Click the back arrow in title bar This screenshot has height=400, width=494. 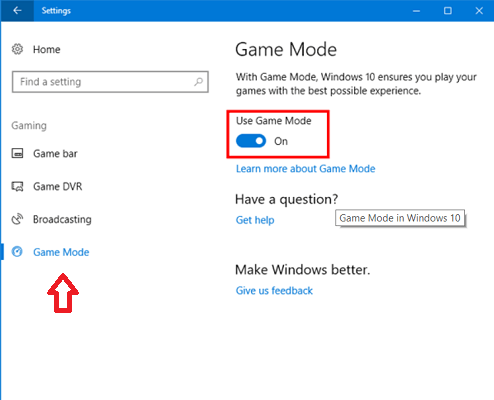tap(17, 11)
